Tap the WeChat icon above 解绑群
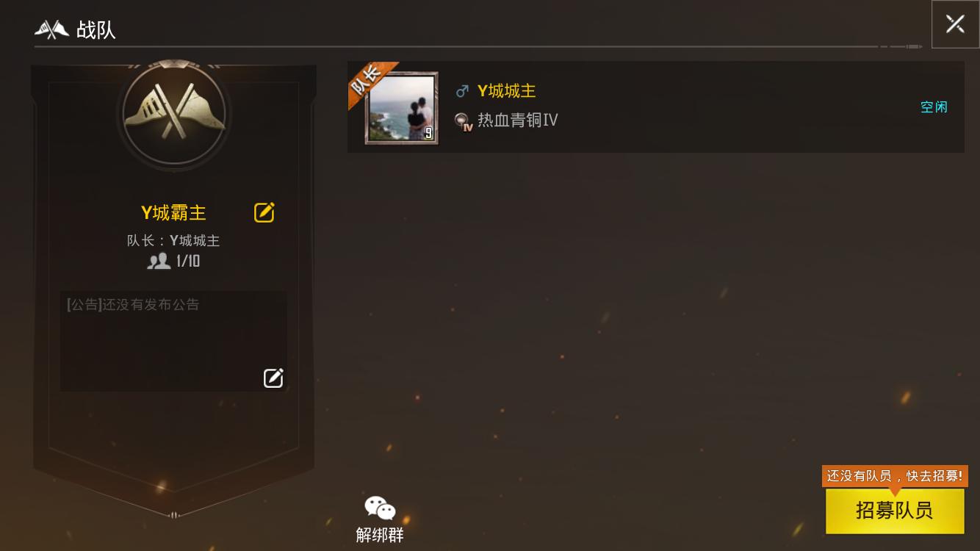 point(380,508)
